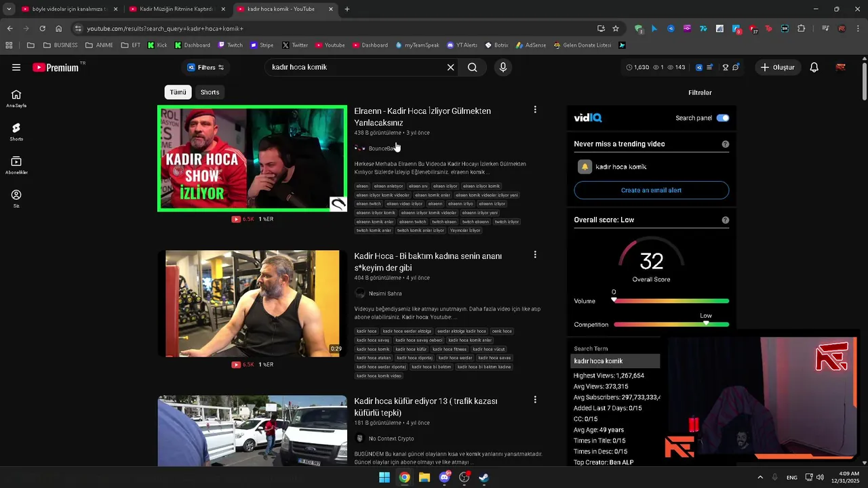Image resolution: width=868 pixels, height=488 pixels.
Task: Open the vidIQ list icon in header
Action: 710,67
